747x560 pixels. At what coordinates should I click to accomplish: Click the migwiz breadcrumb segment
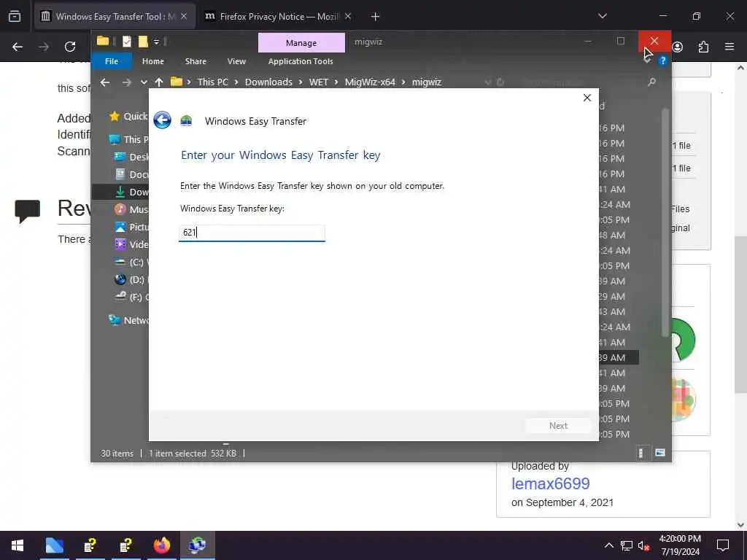coord(426,82)
